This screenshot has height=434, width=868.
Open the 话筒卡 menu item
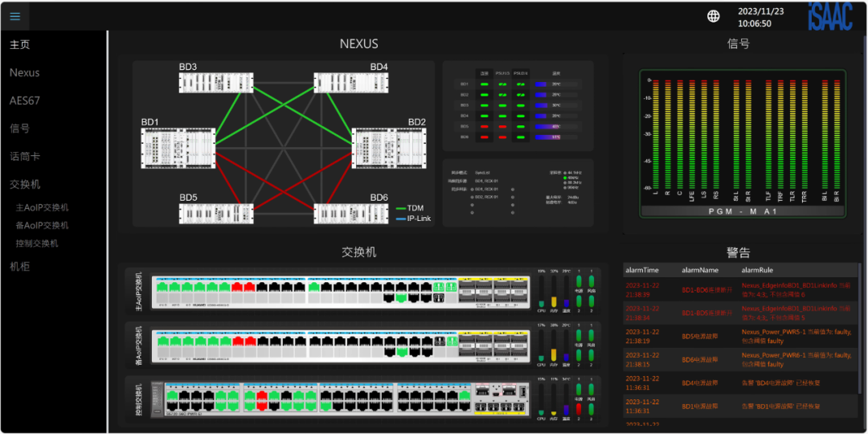(25, 156)
